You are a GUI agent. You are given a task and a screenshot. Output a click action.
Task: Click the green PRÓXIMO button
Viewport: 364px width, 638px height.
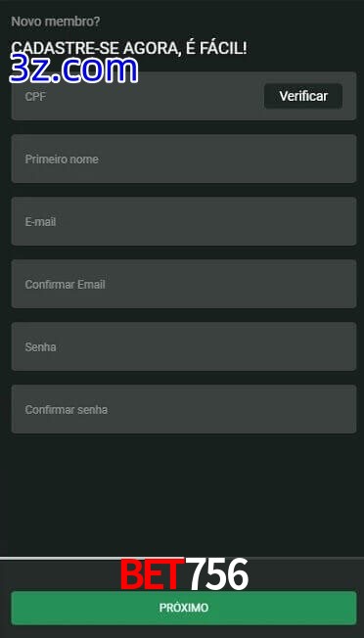click(x=184, y=608)
